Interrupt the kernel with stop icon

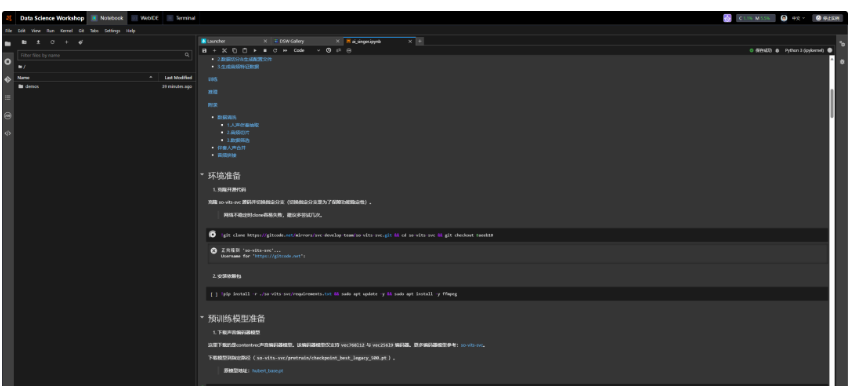265,50
